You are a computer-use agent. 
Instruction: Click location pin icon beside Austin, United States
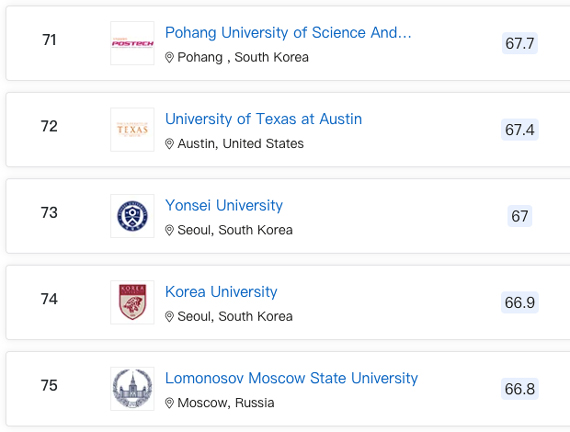coord(169,144)
